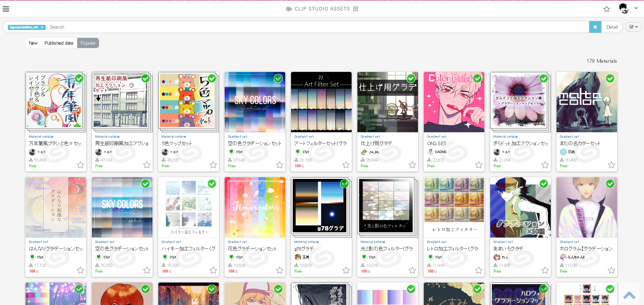Clear the search with the blue X button
This screenshot has width=644, height=305.
[x=595, y=27]
